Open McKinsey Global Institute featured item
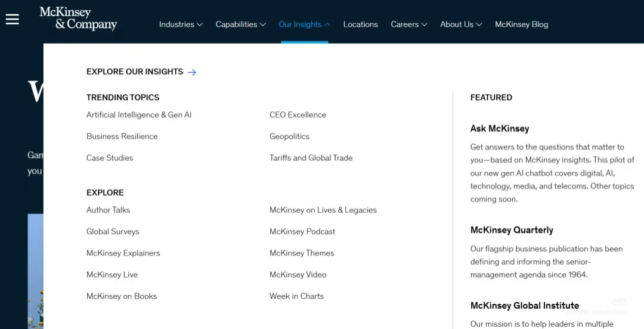The image size is (644, 329). click(x=525, y=306)
